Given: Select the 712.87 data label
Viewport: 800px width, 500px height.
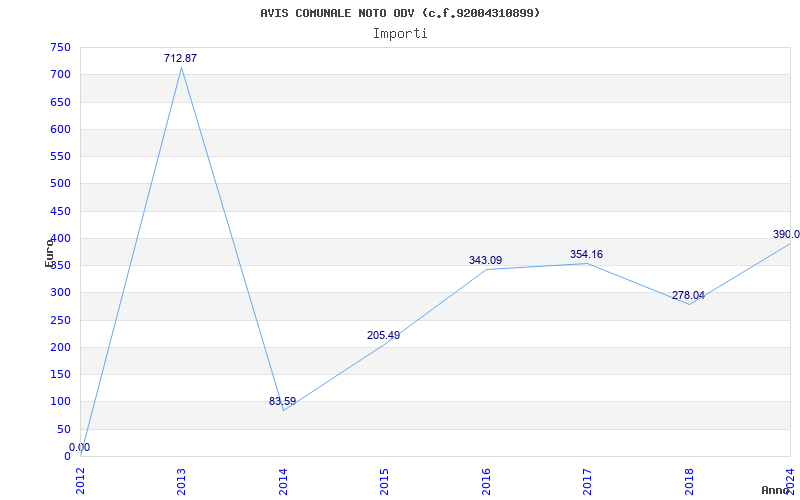Looking at the screenshot, I should point(180,58).
